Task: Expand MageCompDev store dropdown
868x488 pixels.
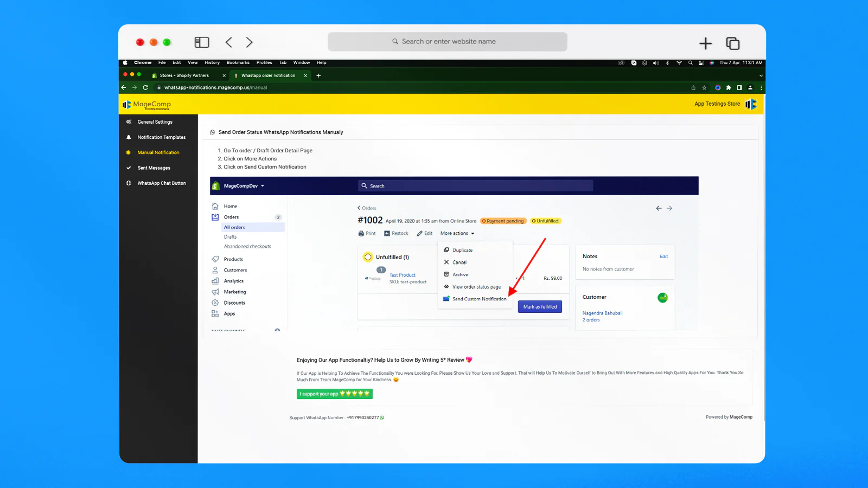Action: [244, 186]
